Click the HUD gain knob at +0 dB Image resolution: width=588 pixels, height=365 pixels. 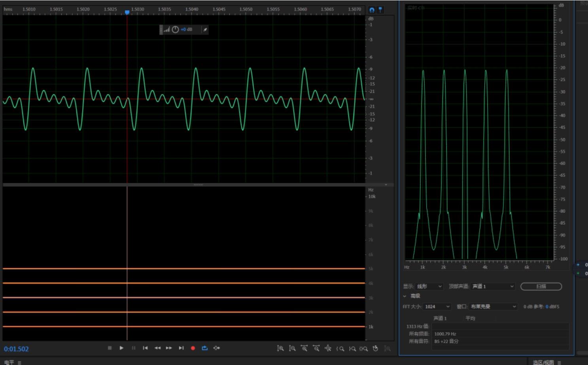(175, 30)
